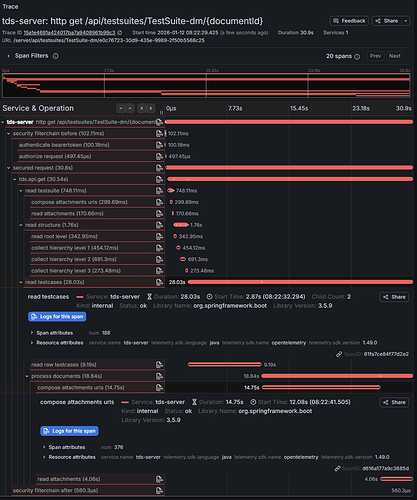Open logs icon for authorize request row

click(x=159, y=156)
